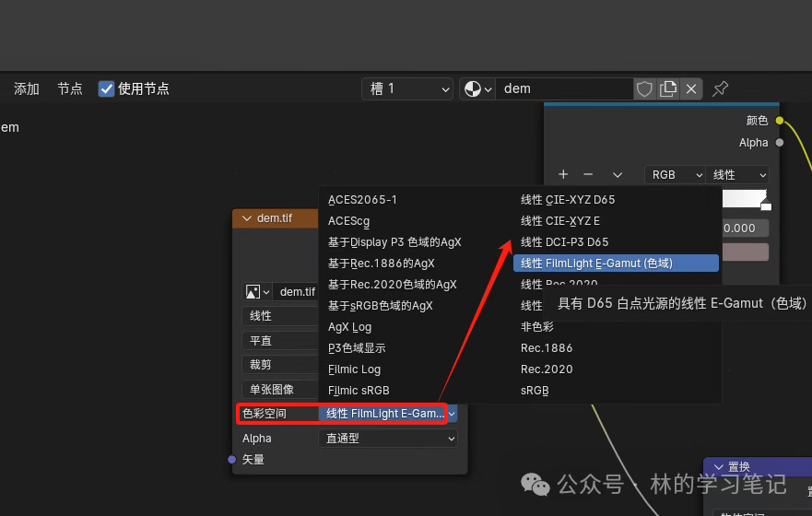Viewport: 812px width, 516px height.
Task: Click the duplicate material icon
Action: point(668,88)
